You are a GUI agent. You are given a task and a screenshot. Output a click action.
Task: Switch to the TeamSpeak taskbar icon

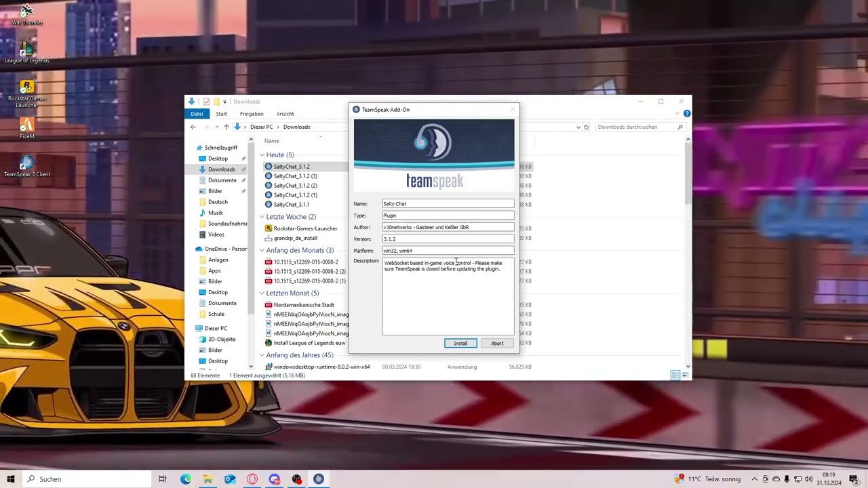point(319,479)
